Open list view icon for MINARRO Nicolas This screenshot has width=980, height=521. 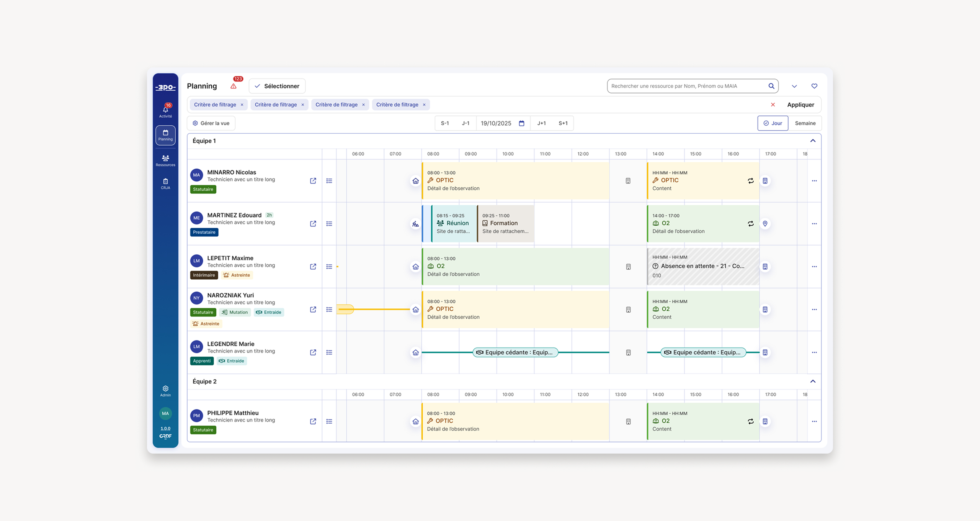pos(329,181)
